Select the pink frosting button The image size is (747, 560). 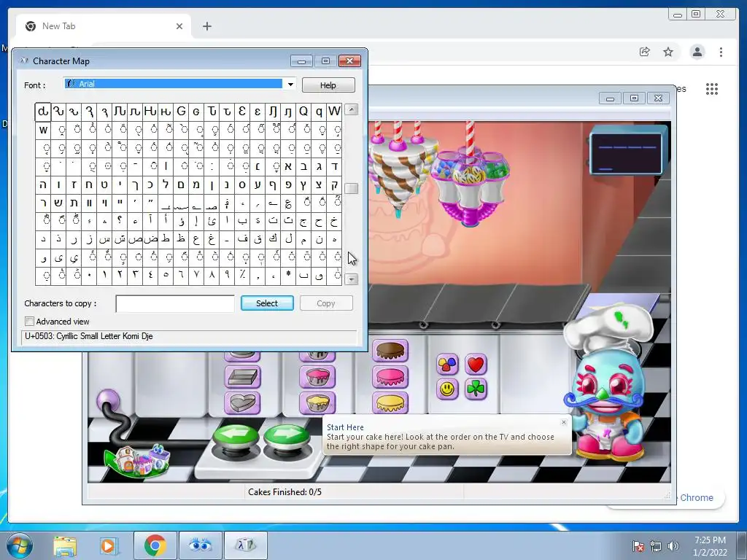[390, 378]
